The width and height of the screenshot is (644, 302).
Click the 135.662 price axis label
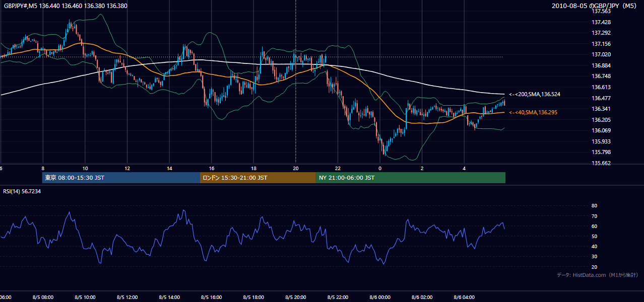(601, 163)
